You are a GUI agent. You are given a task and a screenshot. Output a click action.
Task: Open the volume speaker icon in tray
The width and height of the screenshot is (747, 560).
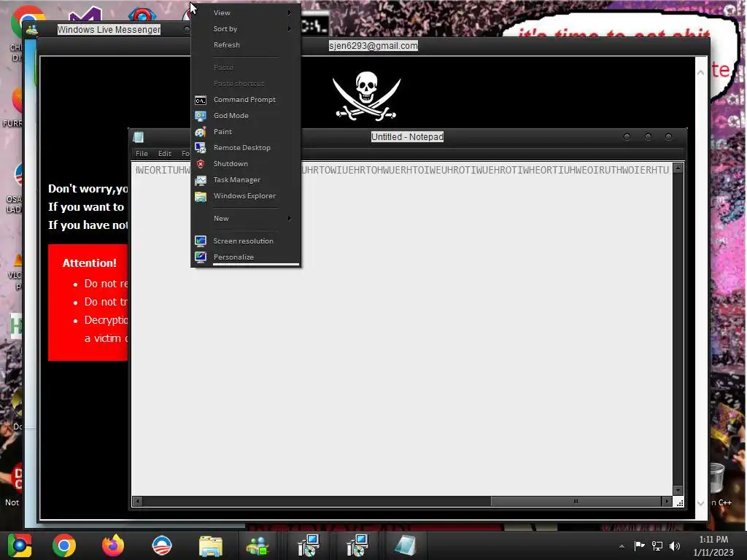tap(675, 545)
